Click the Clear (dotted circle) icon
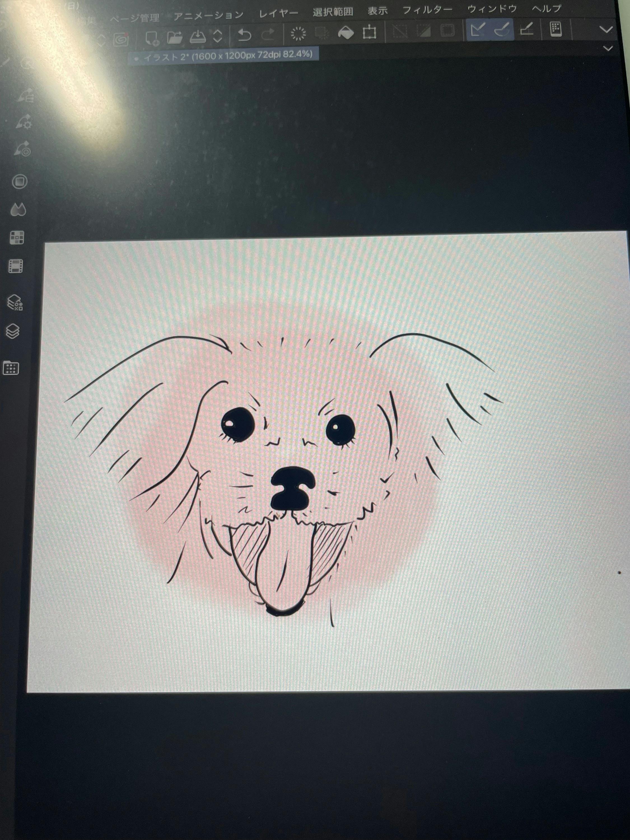The width and height of the screenshot is (630, 840). [298, 34]
